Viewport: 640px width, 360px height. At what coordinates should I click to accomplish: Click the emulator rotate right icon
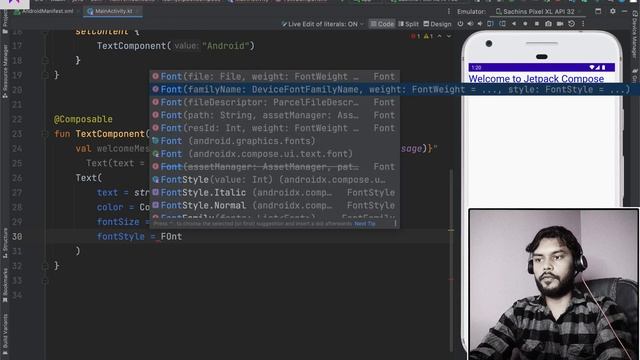click(502, 24)
